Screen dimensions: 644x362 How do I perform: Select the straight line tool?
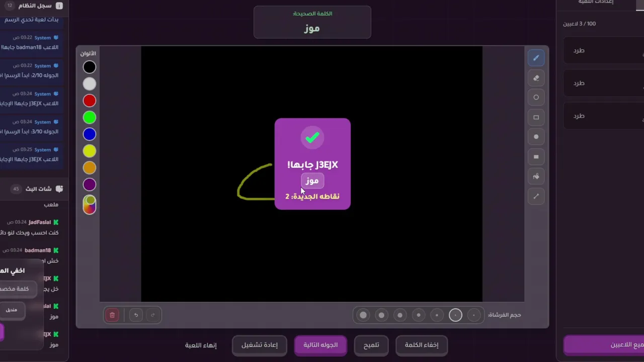pos(536,196)
